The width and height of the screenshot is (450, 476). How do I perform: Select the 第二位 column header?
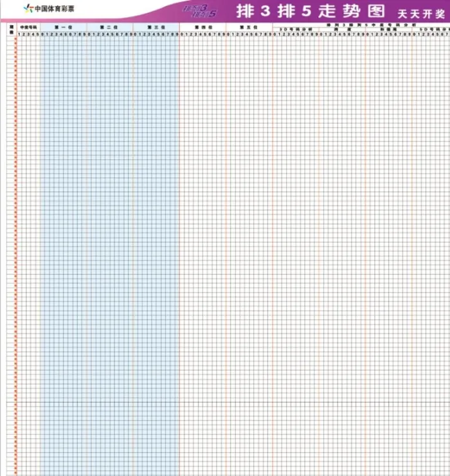[x=109, y=27]
